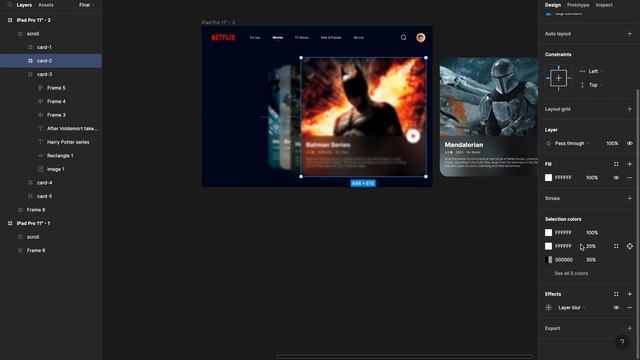Click the fill opacity 100% value

click(x=592, y=178)
